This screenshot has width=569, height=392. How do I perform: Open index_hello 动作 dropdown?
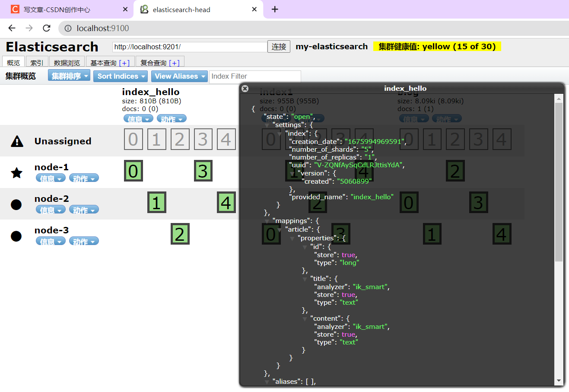172,118
